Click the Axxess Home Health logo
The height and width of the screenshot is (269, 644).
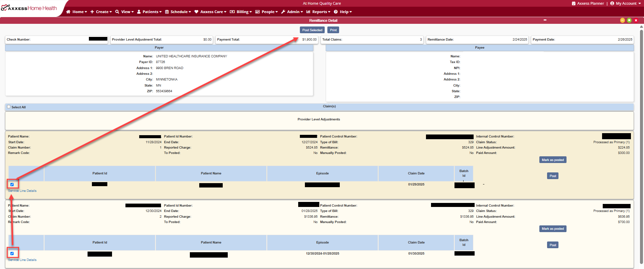pyautogui.click(x=29, y=8)
